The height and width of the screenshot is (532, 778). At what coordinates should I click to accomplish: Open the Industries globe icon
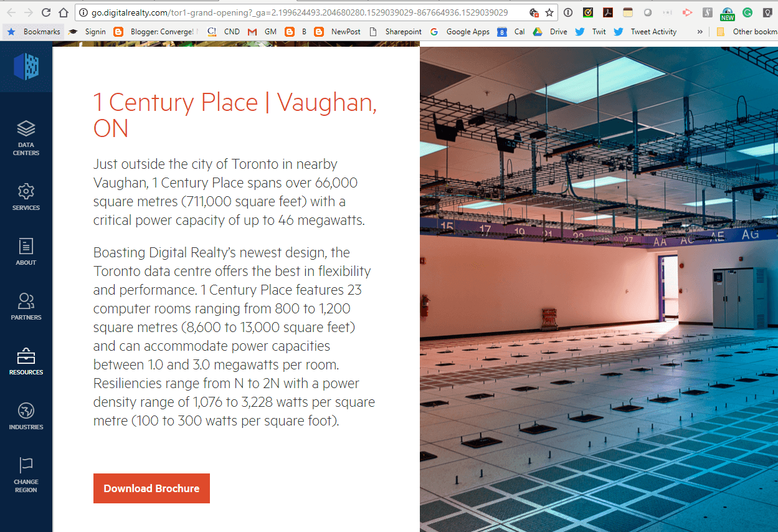[x=26, y=411]
